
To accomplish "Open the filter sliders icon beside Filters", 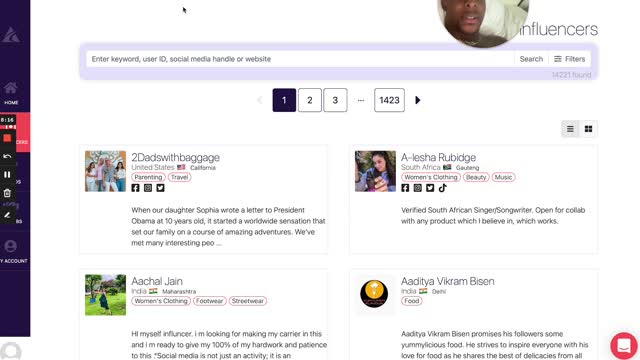I will pos(558,59).
